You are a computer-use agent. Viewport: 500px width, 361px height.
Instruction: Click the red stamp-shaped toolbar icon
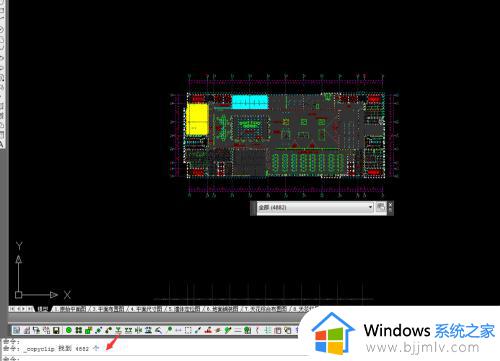pyautogui.click(x=208, y=330)
